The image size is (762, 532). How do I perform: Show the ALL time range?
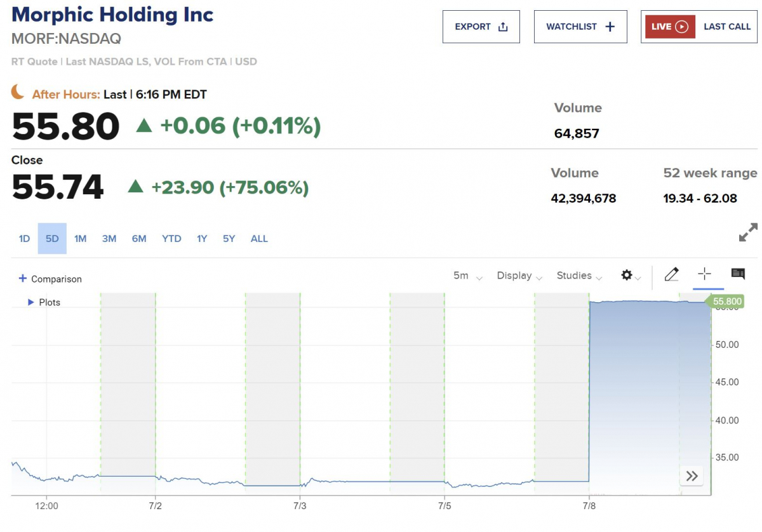tap(259, 239)
